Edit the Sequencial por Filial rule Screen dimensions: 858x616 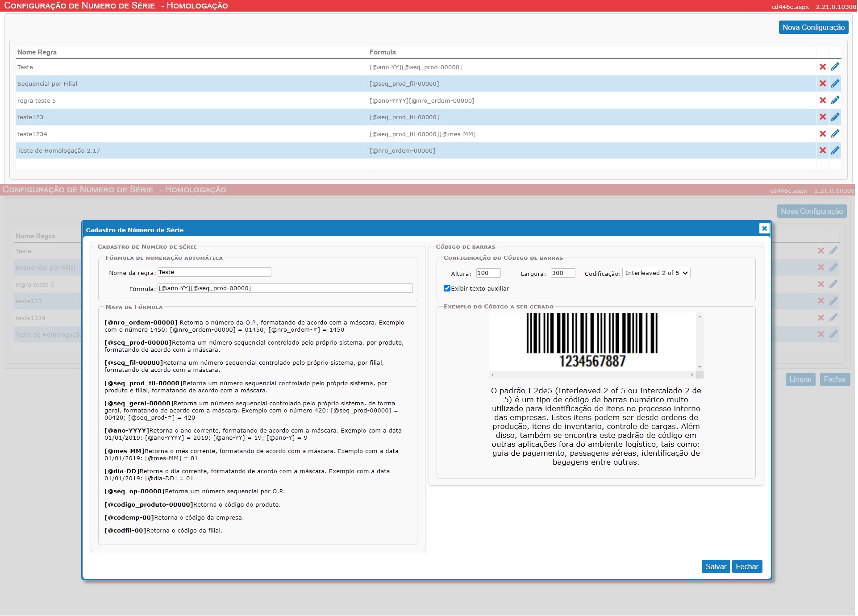pyautogui.click(x=836, y=83)
